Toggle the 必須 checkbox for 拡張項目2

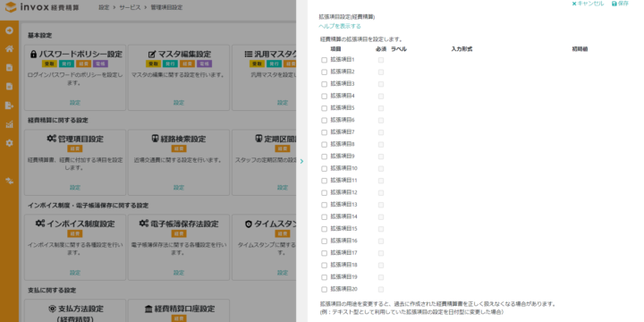(381, 72)
